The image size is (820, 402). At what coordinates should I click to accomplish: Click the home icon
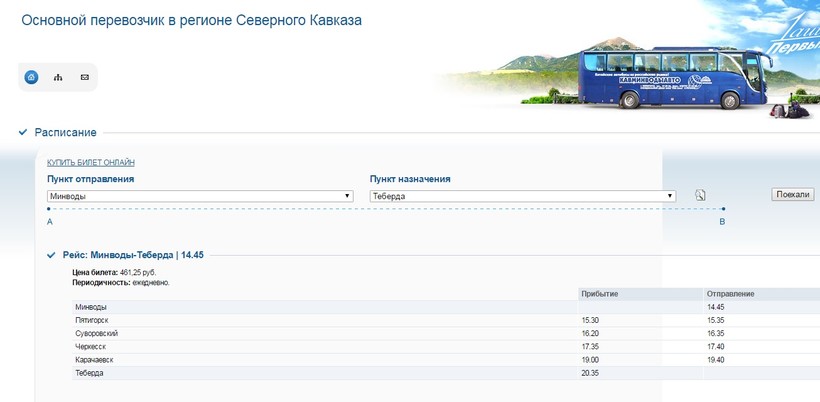pos(31,77)
